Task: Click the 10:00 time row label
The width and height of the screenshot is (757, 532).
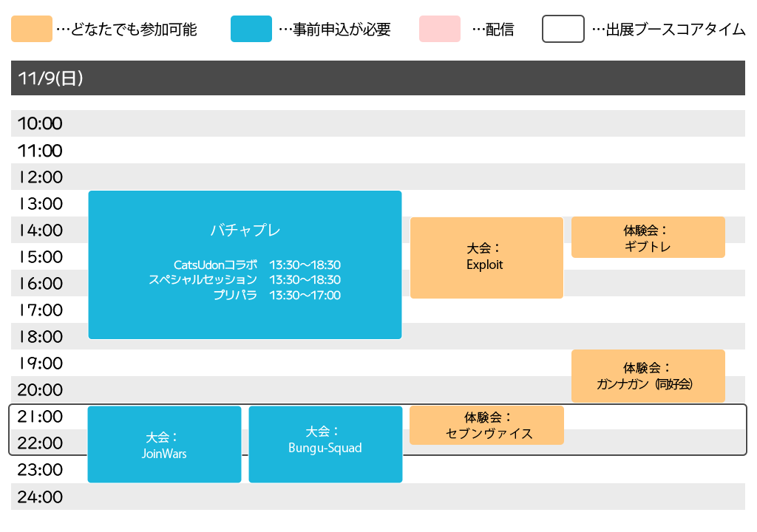Action: [40, 124]
